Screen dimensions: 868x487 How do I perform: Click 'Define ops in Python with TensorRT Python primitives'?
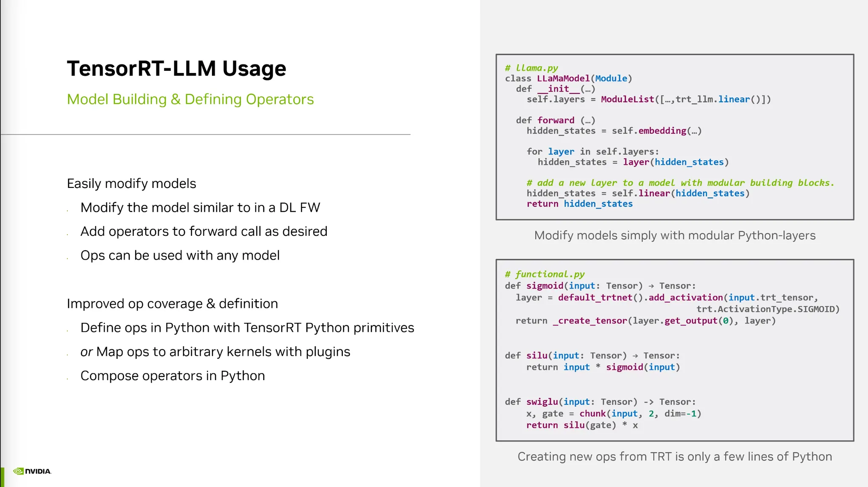247,328
